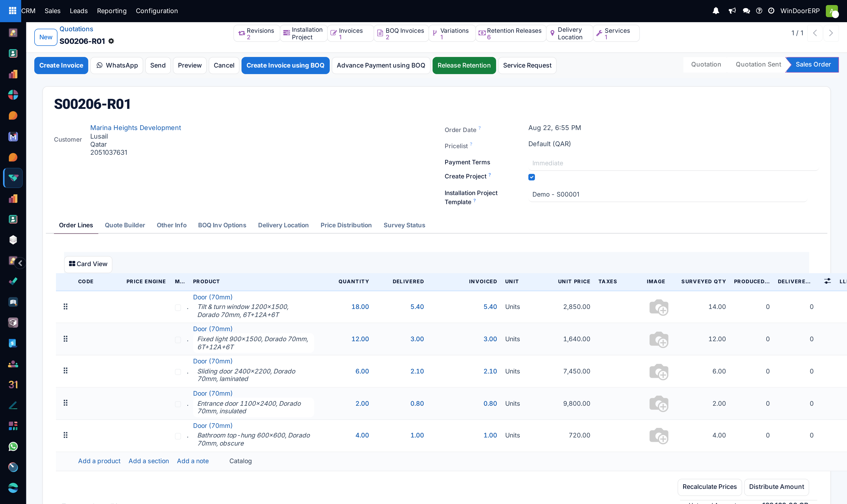Open Marina Heights Development customer link
The image size is (847, 504).
136,128
